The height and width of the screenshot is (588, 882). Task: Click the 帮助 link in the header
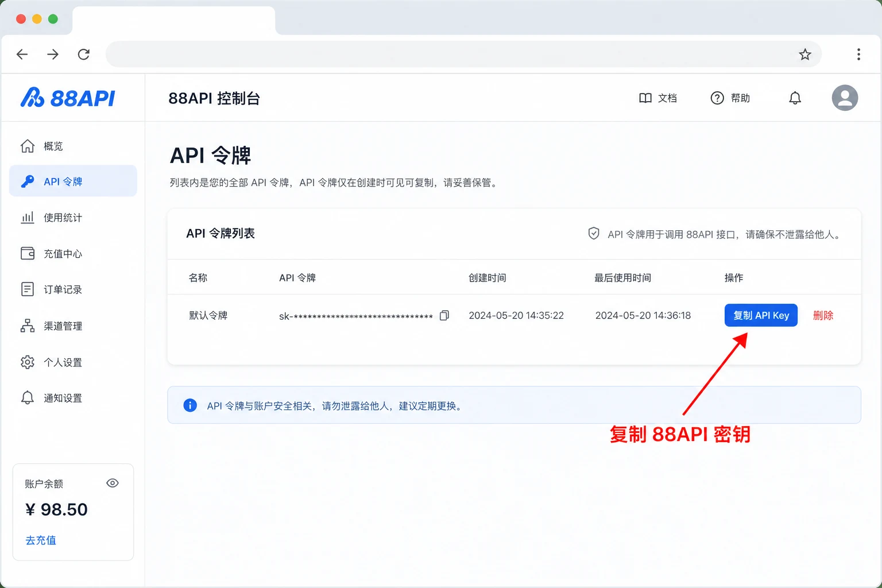click(x=730, y=98)
